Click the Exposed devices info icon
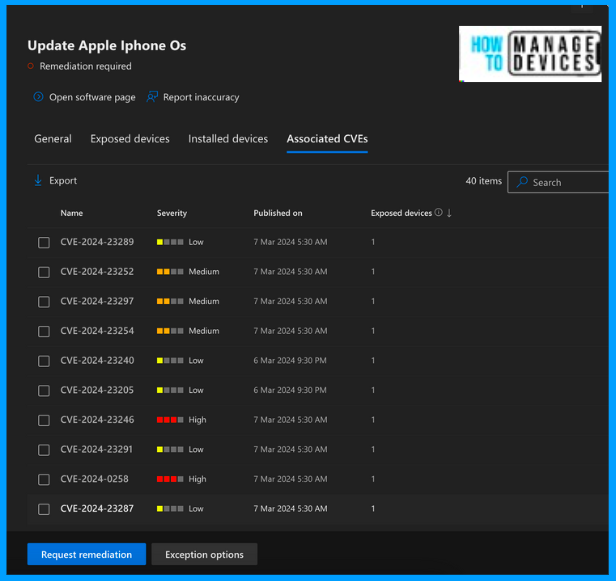The width and height of the screenshot is (616, 581). click(x=438, y=213)
